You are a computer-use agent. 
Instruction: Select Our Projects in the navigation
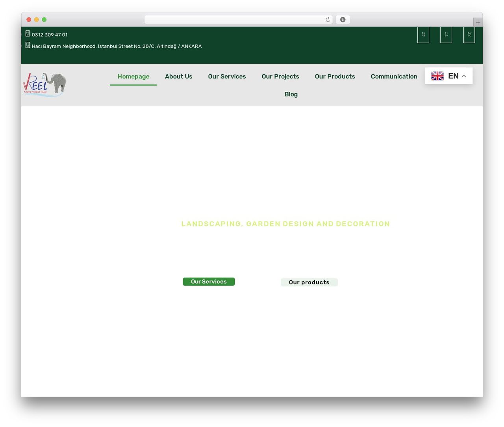(x=280, y=76)
